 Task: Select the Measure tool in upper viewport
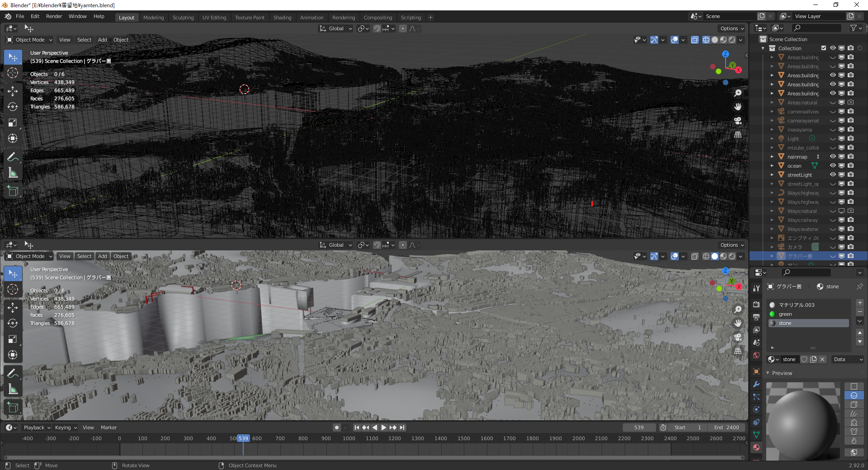(13, 173)
